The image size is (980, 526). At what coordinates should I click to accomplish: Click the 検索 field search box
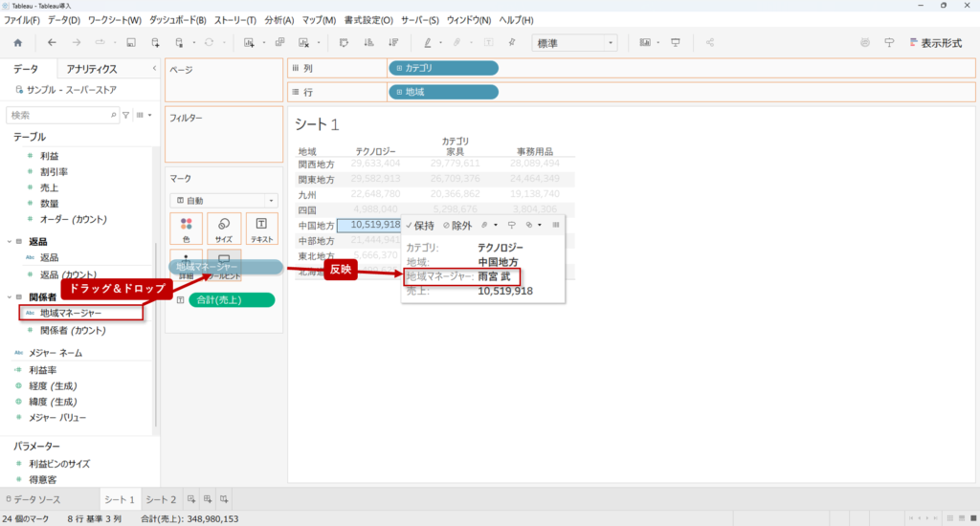[57, 115]
